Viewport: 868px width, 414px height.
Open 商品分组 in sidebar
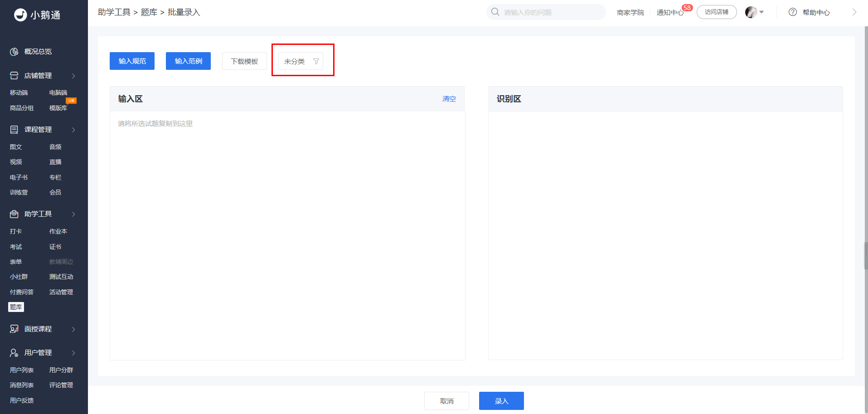pyautogui.click(x=22, y=108)
